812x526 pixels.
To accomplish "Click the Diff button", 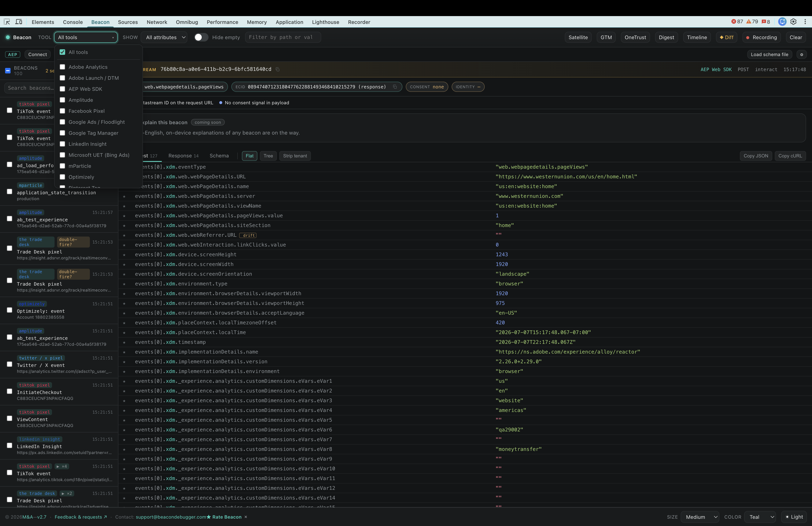I will click(x=726, y=37).
